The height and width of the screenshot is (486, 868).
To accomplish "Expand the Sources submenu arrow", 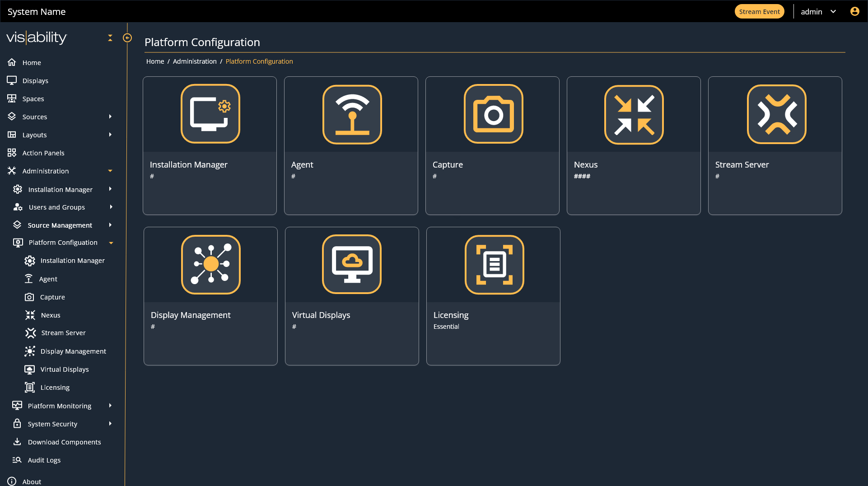I will (x=110, y=117).
